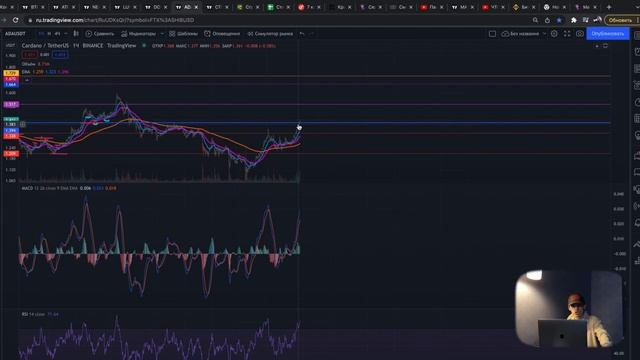Switch to the CT TradingView tab
This screenshot has width=640, height=360.
click(217, 7)
